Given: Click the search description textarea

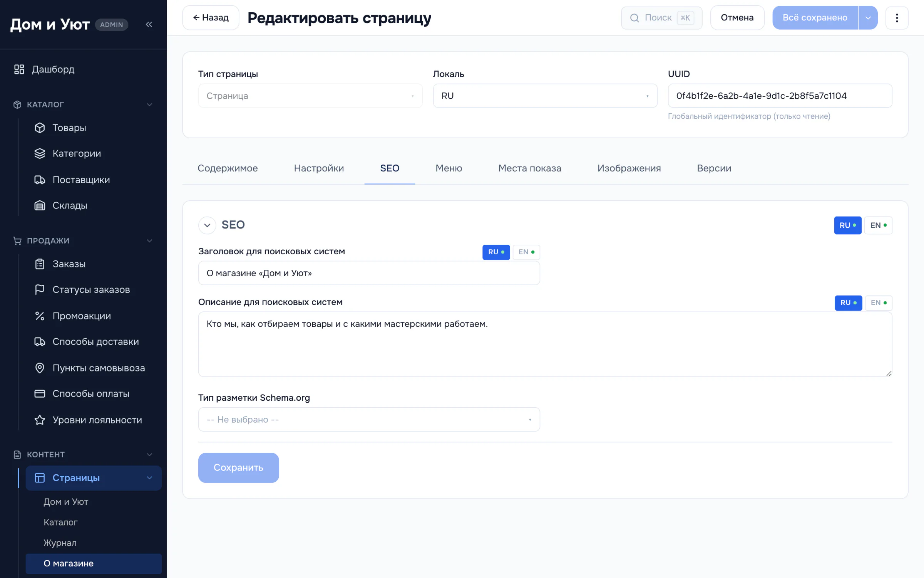Looking at the screenshot, I should (x=545, y=344).
